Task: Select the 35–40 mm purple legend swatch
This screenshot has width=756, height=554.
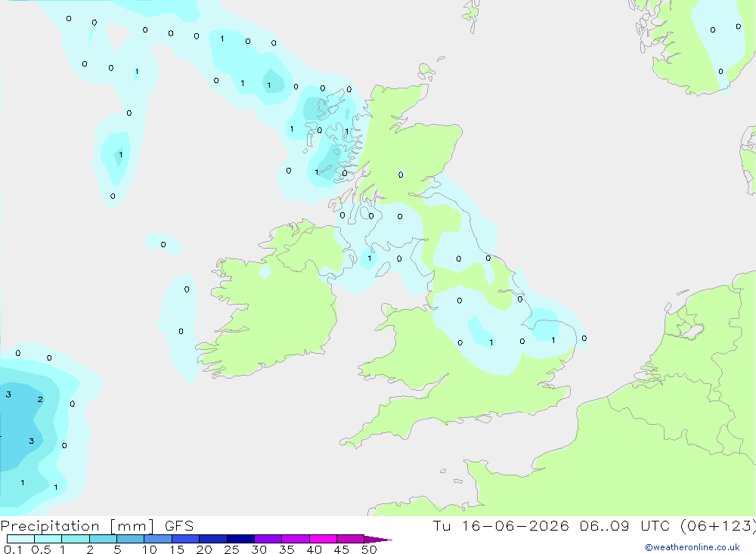Action: 295,539
